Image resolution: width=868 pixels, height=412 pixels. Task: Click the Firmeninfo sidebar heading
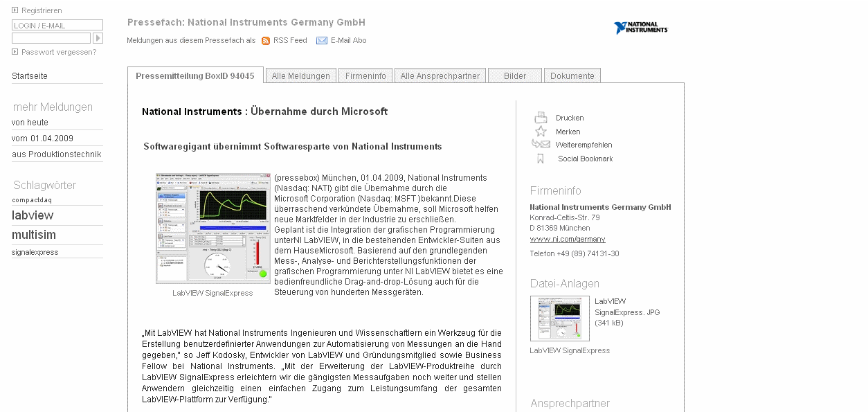556,190
